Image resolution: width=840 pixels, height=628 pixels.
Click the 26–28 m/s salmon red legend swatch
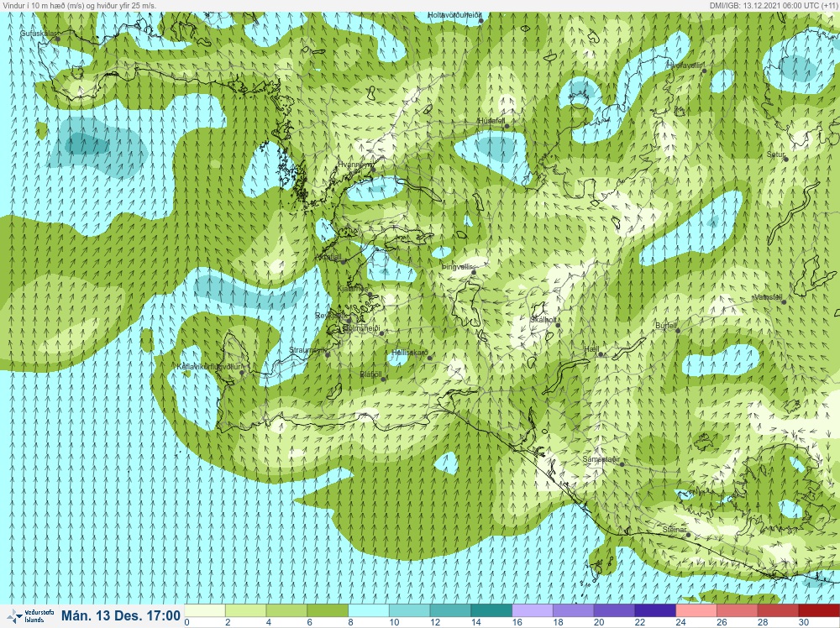tap(737, 611)
